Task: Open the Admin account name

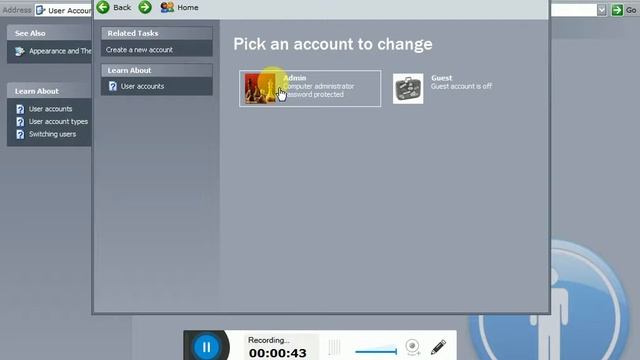Action: point(294,78)
